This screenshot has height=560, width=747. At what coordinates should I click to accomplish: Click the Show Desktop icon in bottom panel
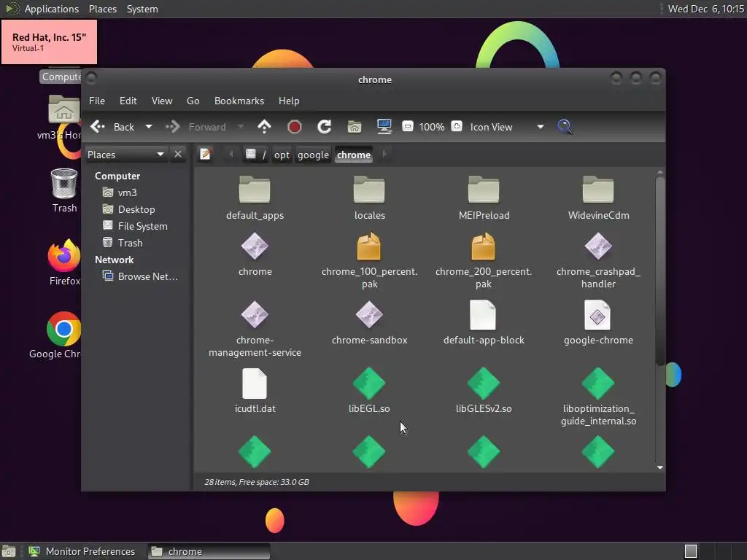click(x=9, y=551)
